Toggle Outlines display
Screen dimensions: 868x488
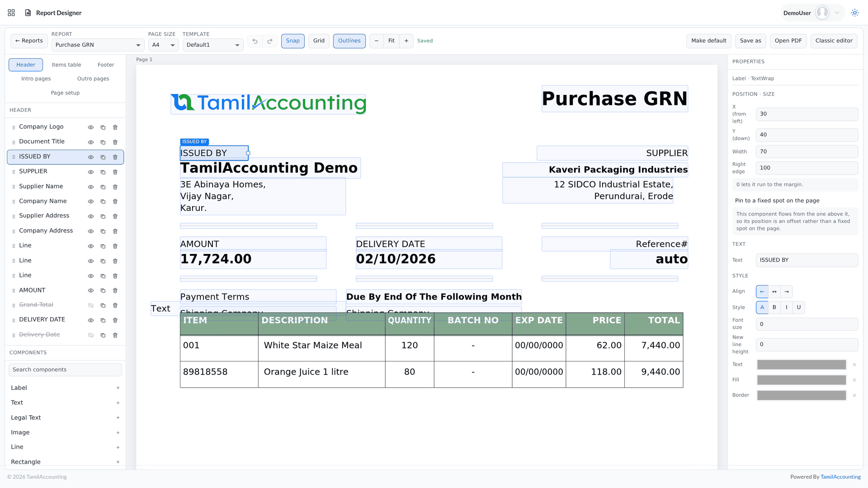point(349,41)
